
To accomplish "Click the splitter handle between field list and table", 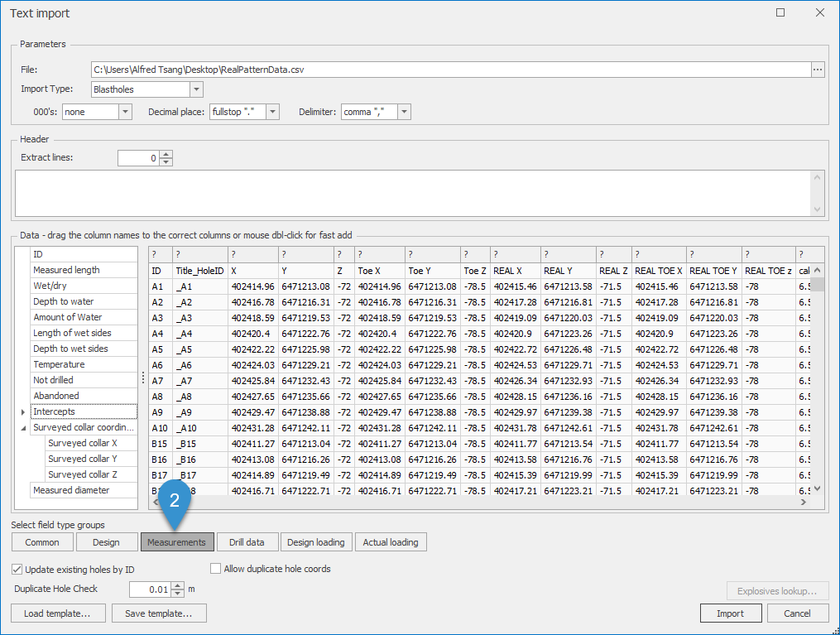I will [x=143, y=378].
